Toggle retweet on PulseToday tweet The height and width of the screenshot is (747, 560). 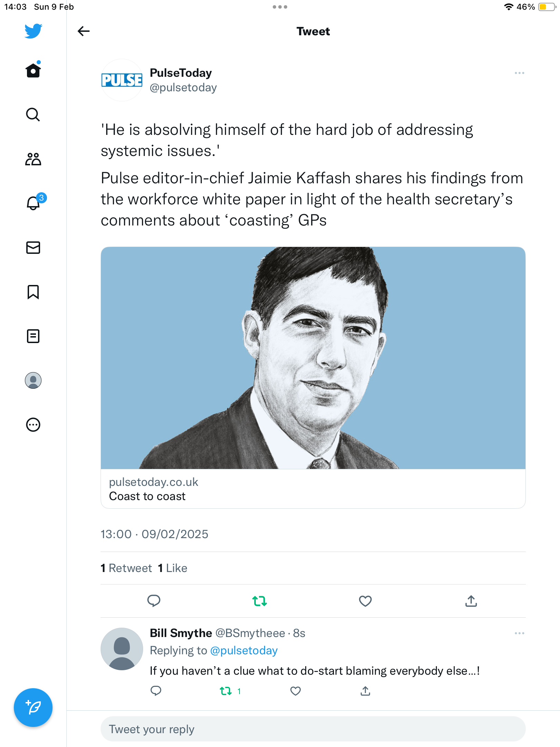coord(260,601)
